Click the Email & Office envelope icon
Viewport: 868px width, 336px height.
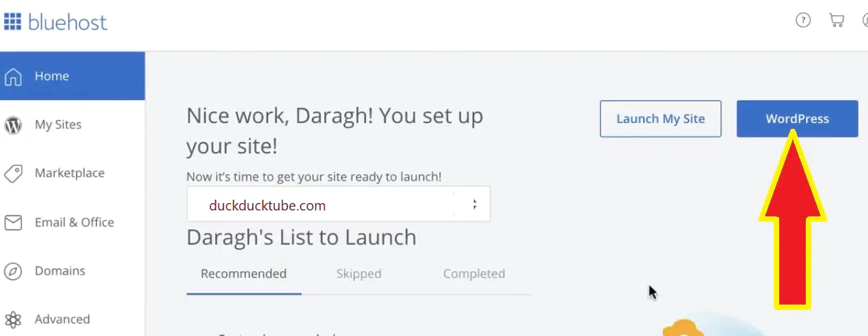pos(13,222)
